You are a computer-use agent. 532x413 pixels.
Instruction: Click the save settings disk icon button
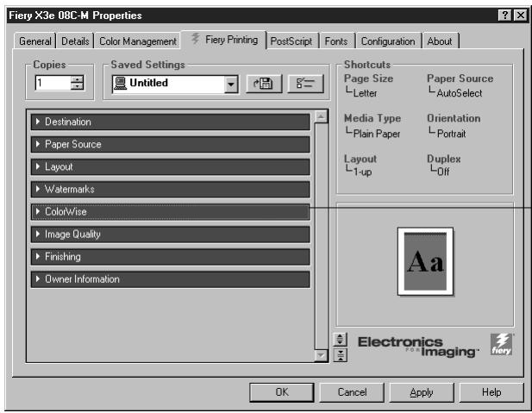point(264,84)
